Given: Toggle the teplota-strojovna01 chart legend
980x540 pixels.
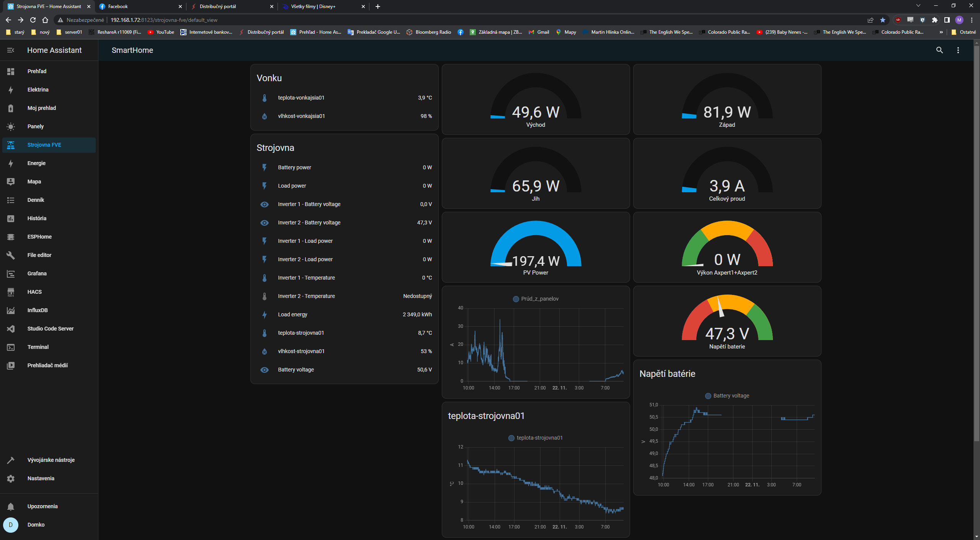Looking at the screenshot, I should 536,438.
